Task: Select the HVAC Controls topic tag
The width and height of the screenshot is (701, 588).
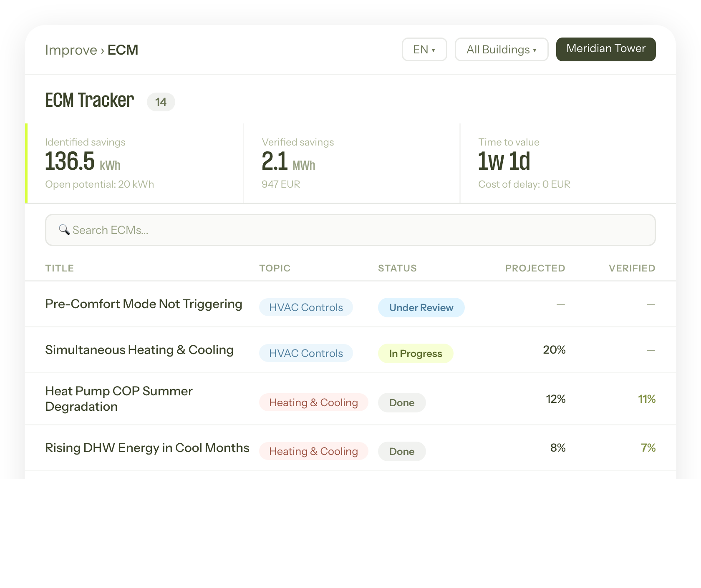Action: tap(306, 307)
